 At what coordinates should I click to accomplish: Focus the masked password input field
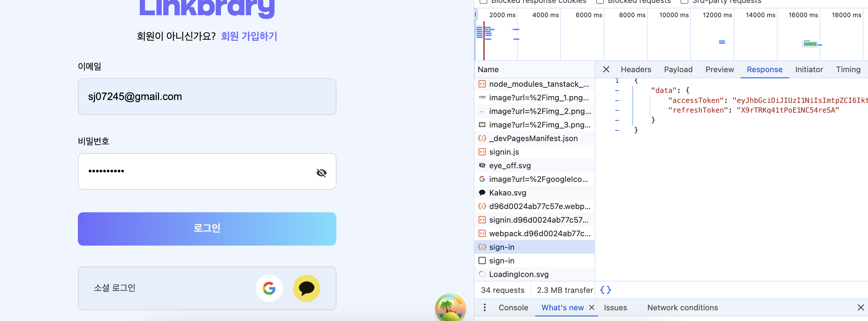[x=207, y=171]
